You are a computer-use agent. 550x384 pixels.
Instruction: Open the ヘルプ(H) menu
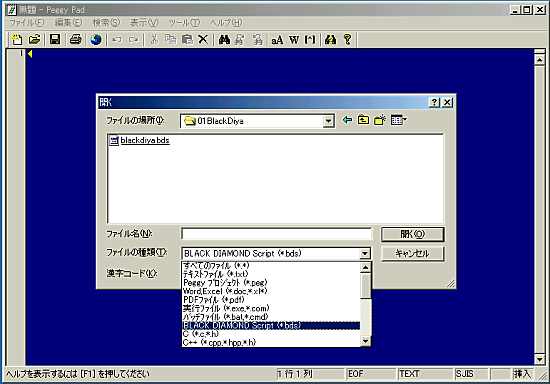pos(226,23)
